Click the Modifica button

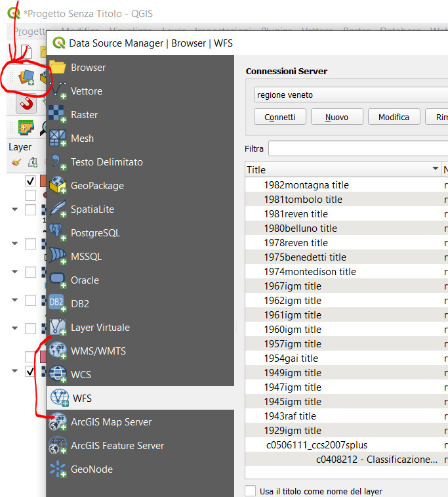tap(394, 117)
